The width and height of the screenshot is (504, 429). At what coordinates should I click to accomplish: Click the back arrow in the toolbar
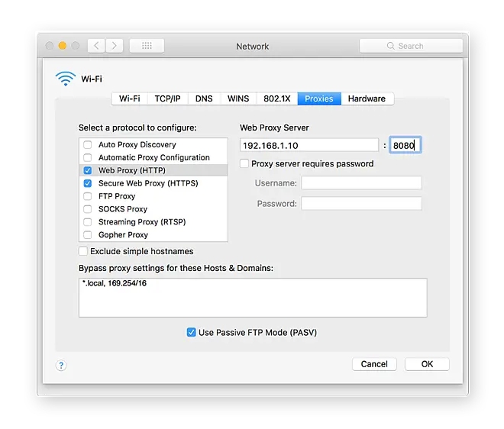point(96,46)
